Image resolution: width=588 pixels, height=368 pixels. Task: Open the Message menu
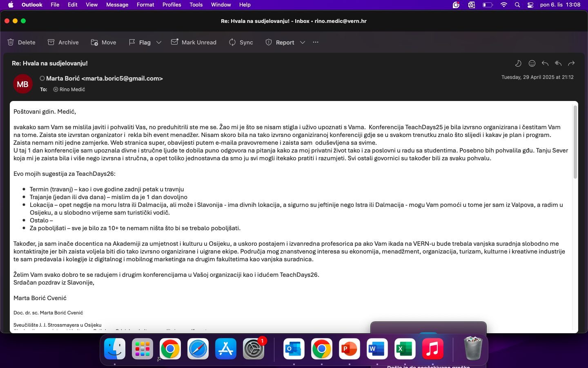(x=117, y=5)
